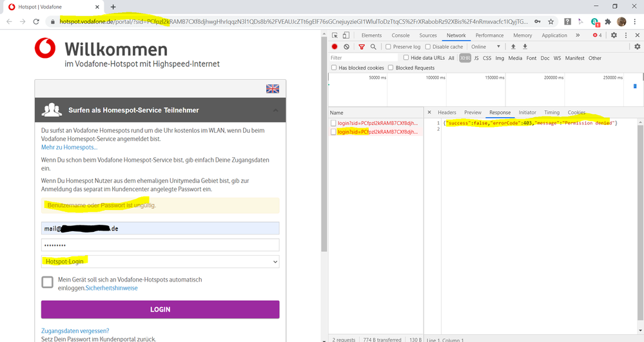Show more DevTools tabs chevron
This screenshot has height=342, width=644.
tap(578, 35)
